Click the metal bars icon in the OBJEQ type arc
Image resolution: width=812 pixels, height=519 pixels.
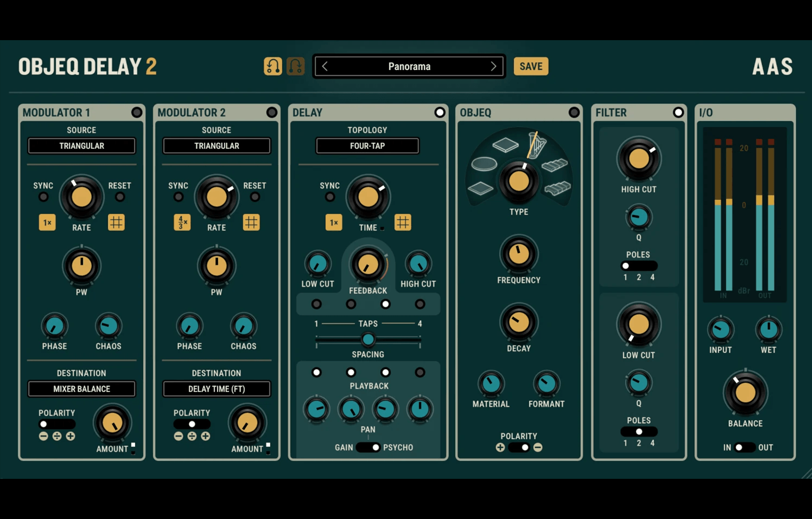[555, 166]
